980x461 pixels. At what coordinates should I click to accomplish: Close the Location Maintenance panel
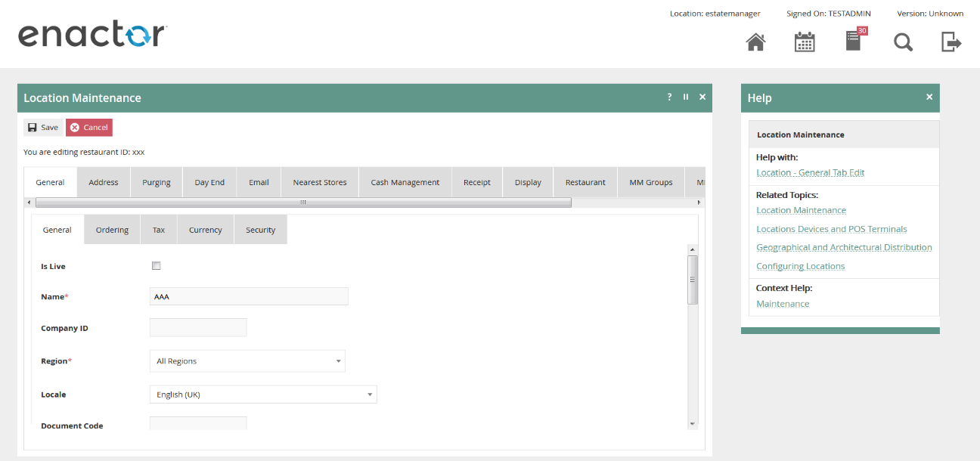[x=702, y=97]
